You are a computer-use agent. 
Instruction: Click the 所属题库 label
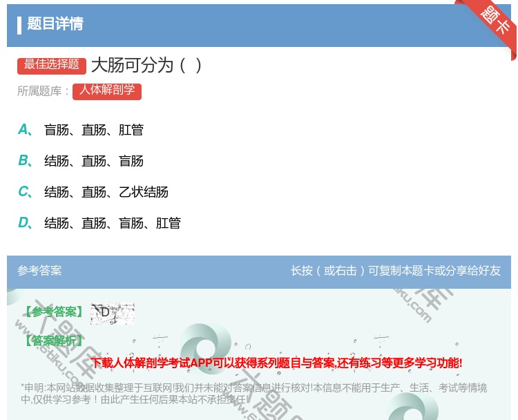click(43, 91)
